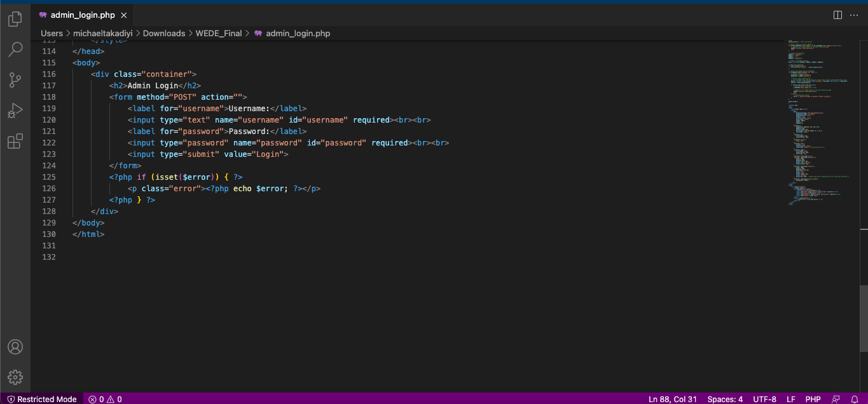The height and width of the screenshot is (404, 868).
Task: Click the admin_login.php breadcrumb segment
Action: click(298, 33)
